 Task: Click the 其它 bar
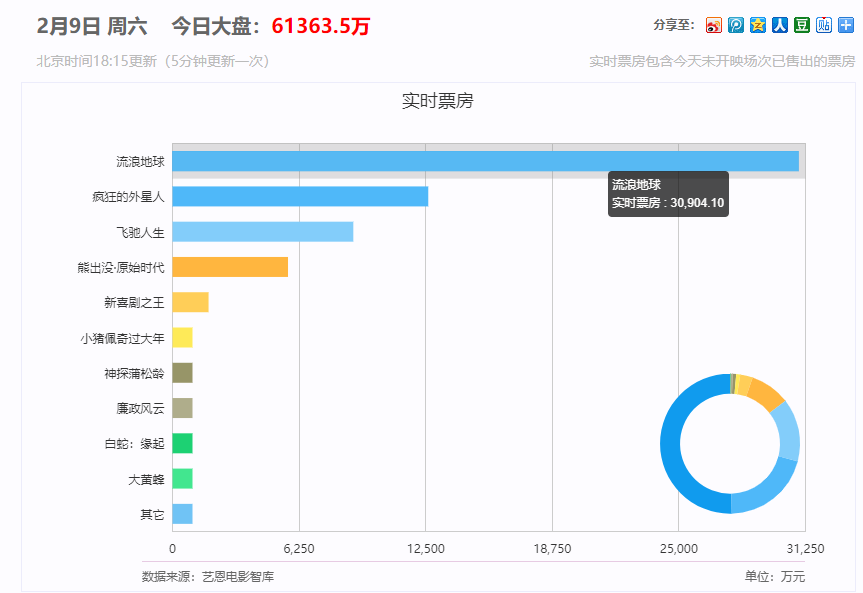(x=182, y=514)
